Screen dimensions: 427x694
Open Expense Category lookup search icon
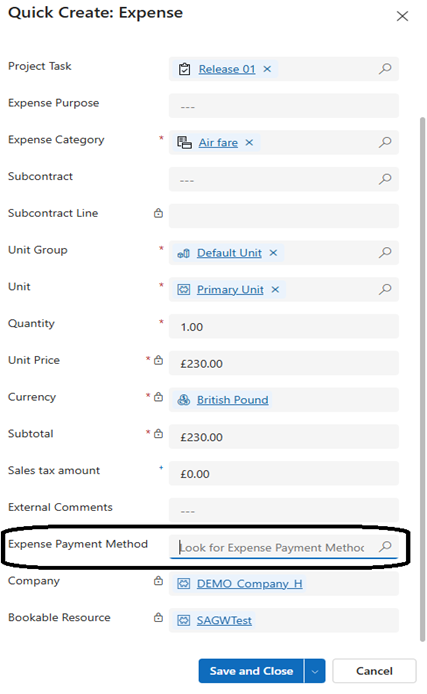point(385,142)
